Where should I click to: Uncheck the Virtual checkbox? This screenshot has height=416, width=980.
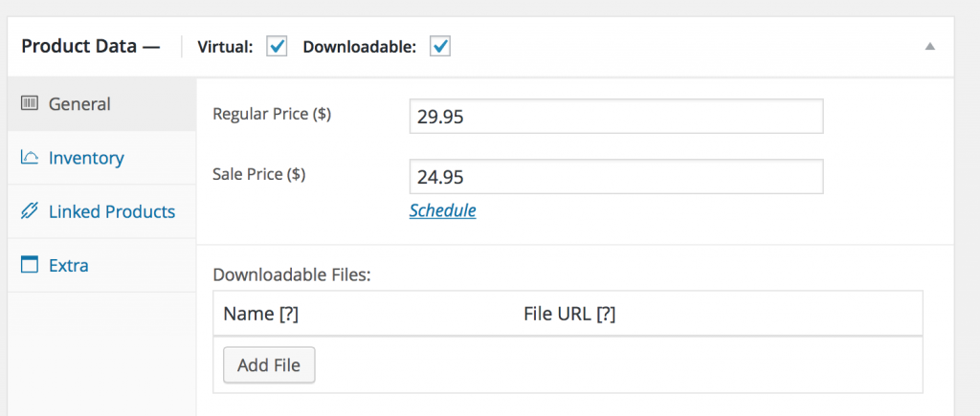click(x=277, y=47)
